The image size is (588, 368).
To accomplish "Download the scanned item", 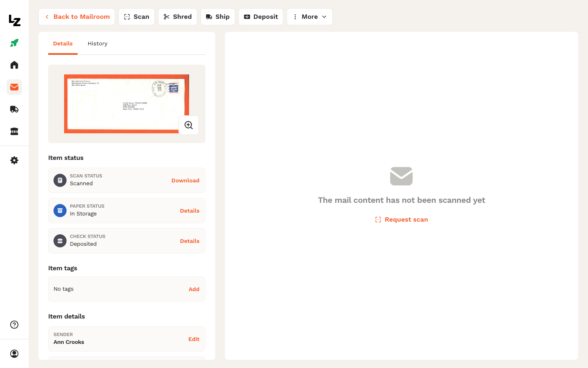I will tap(185, 180).
